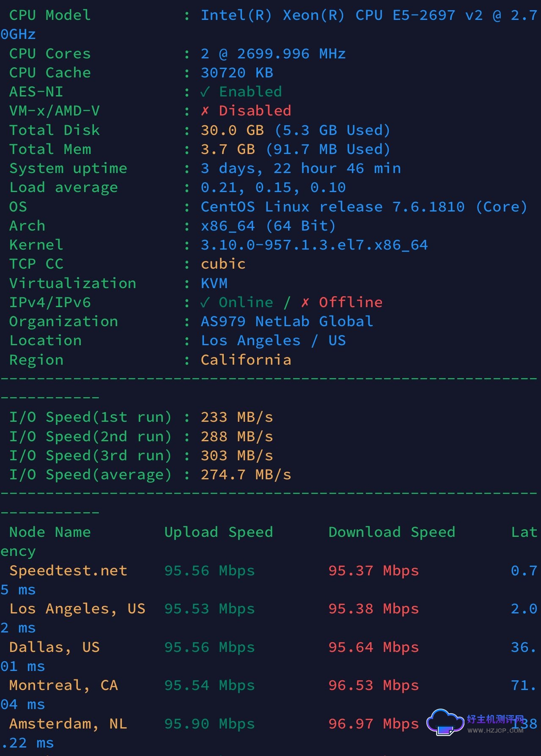
Task: Click the Los Angeles / US location value
Action: tap(273, 341)
